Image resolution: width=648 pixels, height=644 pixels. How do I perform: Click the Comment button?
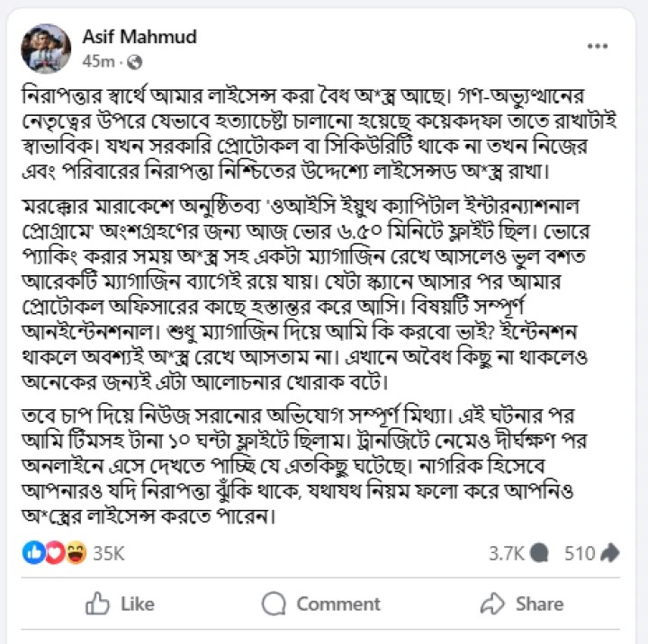[320, 604]
